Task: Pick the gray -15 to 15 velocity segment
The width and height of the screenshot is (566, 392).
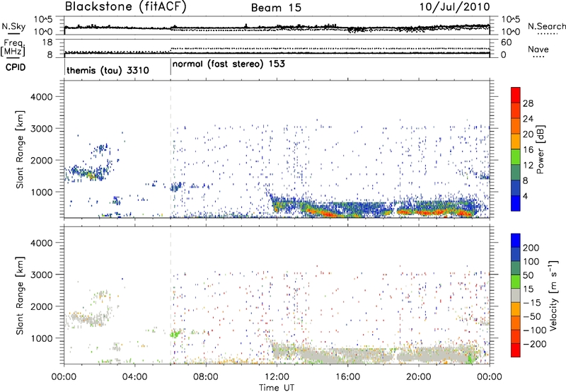Action: (516, 295)
